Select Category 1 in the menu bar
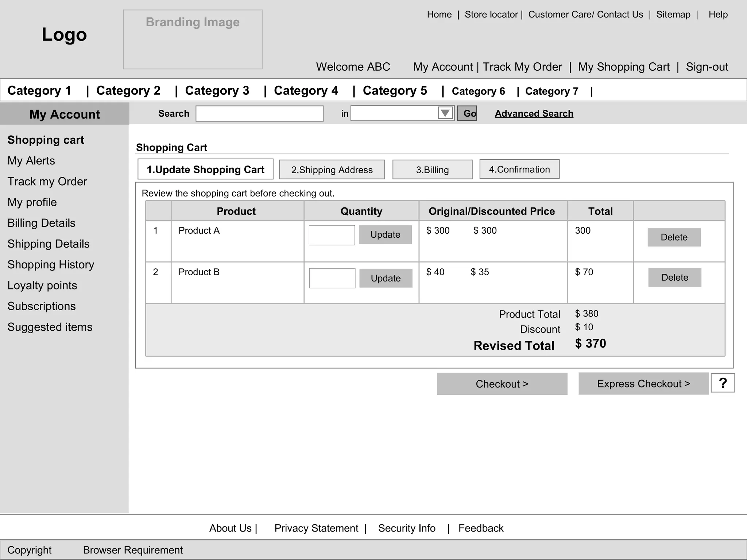This screenshot has height=560, width=747. (x=39, y=90)
